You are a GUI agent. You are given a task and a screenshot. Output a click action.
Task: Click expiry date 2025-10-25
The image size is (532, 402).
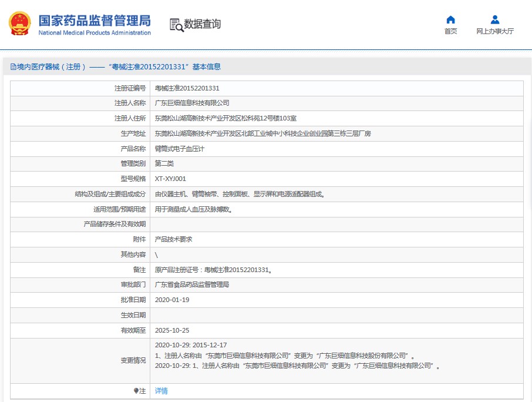pos(172,330)
